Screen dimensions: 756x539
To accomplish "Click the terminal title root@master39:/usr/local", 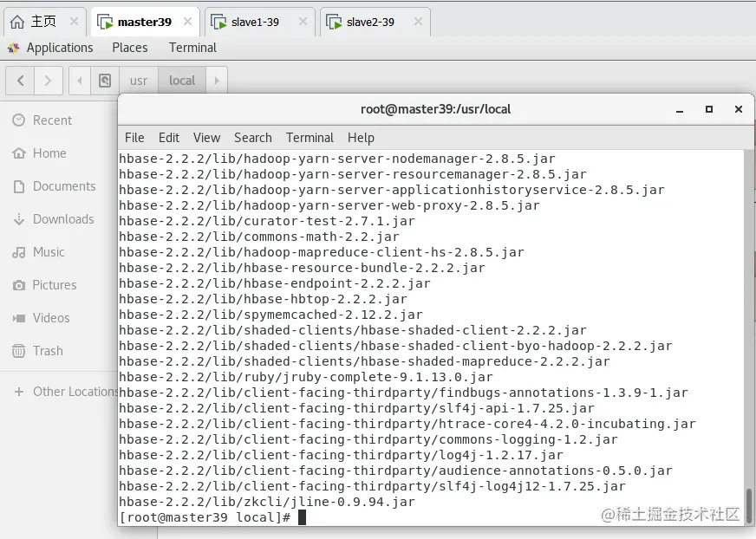I will coord(435,109).
